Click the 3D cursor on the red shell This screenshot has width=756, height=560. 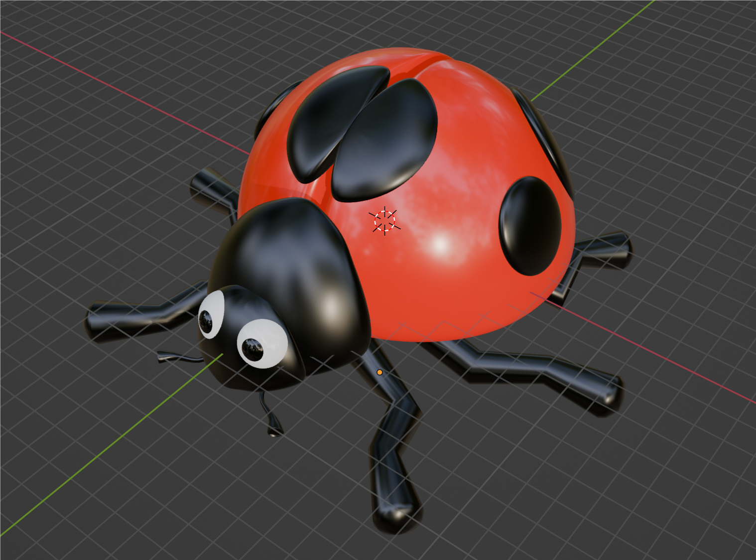point(384,221)
